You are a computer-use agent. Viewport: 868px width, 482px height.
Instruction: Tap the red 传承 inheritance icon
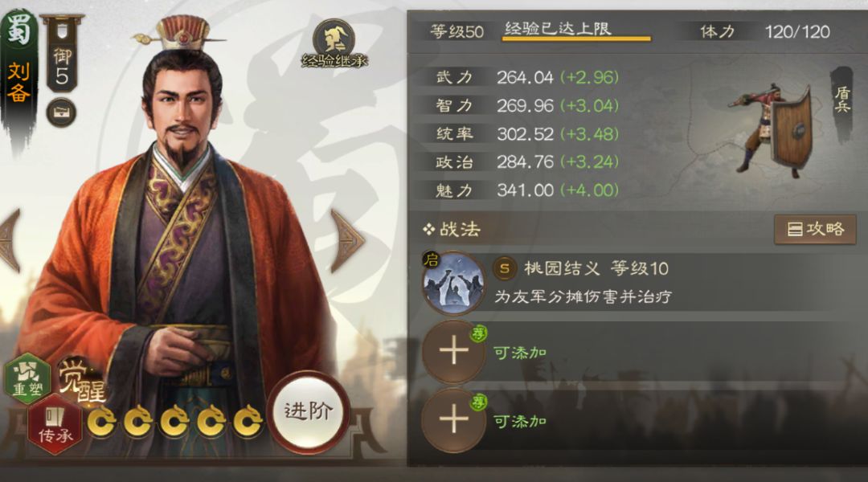coord(55,425)
